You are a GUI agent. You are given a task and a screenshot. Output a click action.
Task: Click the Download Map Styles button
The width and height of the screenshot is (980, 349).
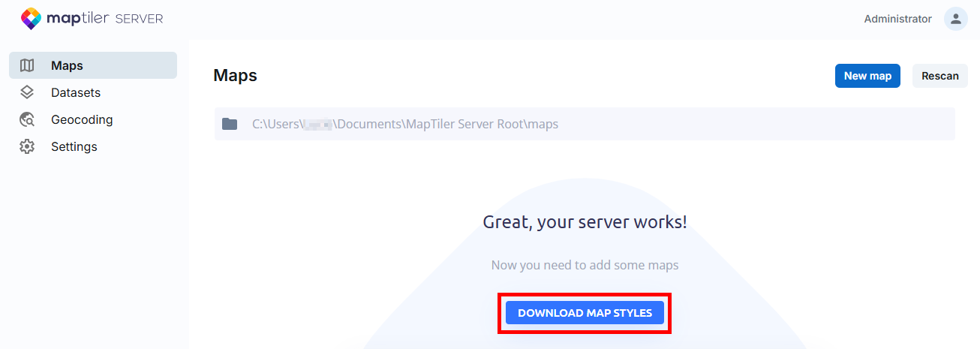[x=585, y=313]
